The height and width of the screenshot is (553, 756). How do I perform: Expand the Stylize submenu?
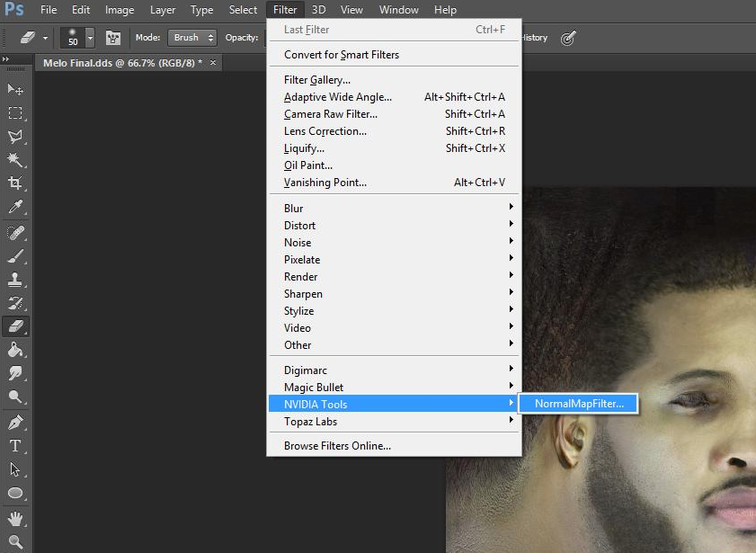(x=394, y=310)
